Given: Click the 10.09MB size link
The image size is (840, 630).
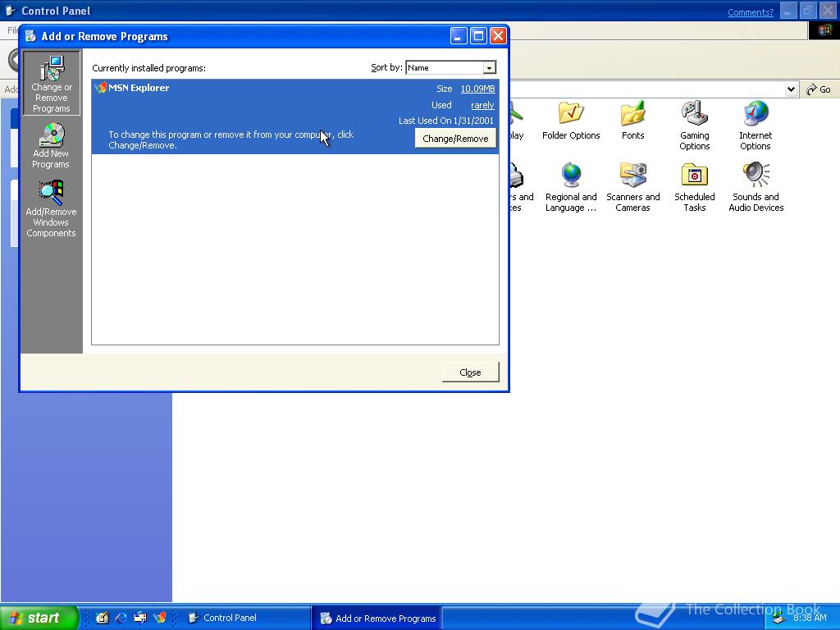Looking at the screenshot, I should (x=478, y=89).
